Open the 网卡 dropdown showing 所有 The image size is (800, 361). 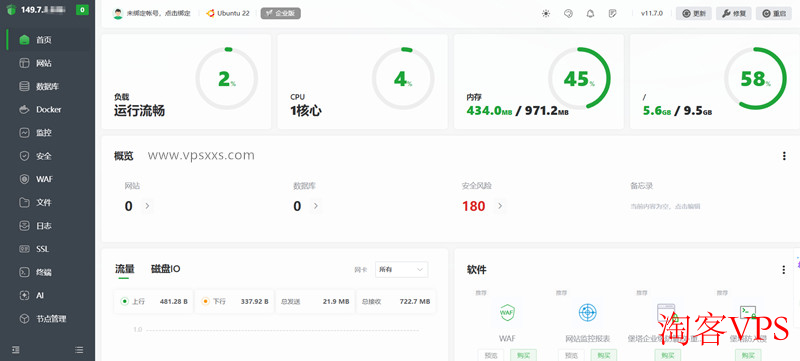coord(401,269)
